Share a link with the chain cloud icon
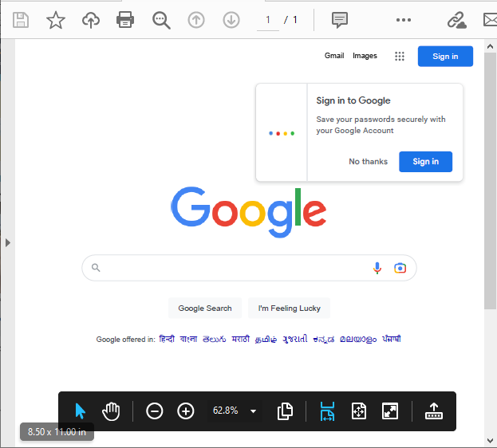The image size is (497, 448). [457, 20]
